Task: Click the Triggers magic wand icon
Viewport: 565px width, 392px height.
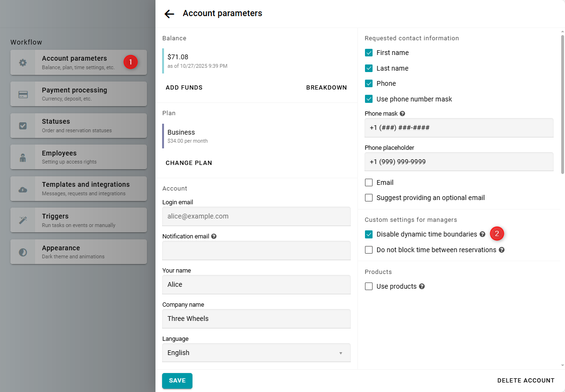Action: click(x=23, y=220)
